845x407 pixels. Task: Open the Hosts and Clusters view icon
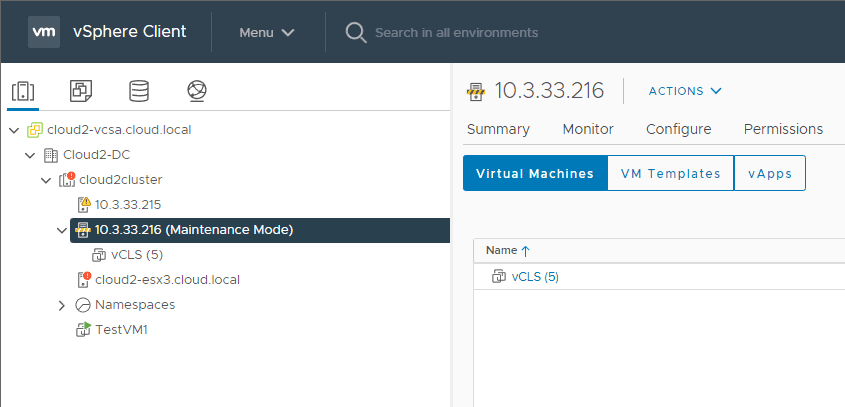tap(22, 92)
